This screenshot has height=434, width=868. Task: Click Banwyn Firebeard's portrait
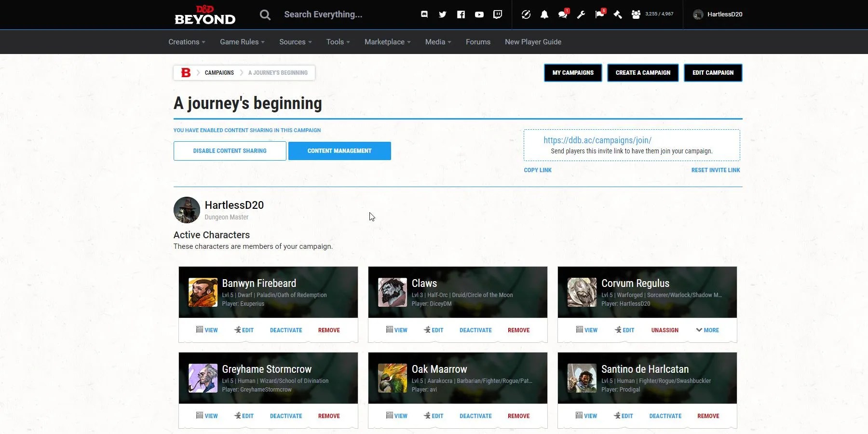(203, 292)
